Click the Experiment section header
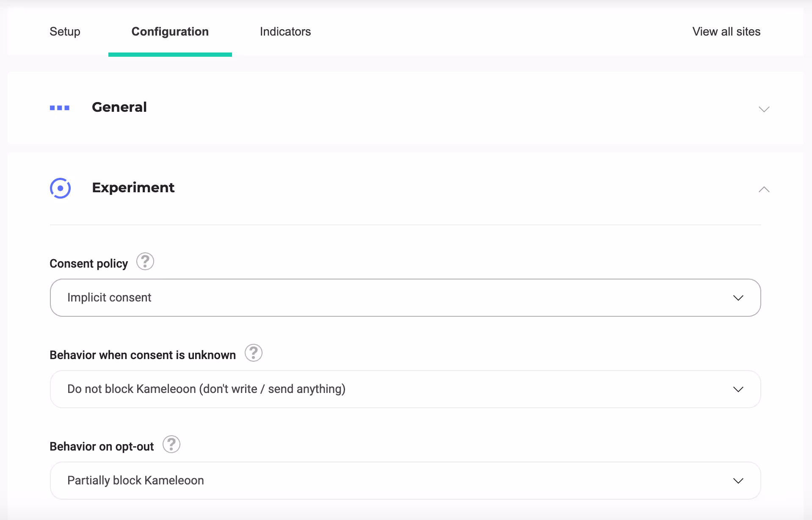 pyautogui.click(x=133, y=188)
